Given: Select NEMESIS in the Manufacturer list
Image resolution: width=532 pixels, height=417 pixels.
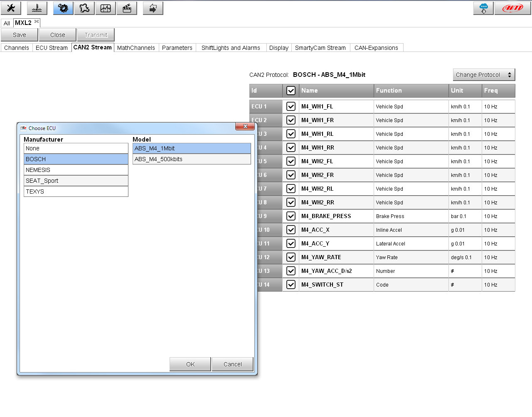Looking at the screenshot, I should pyautogui.click(x=76, y=169).
